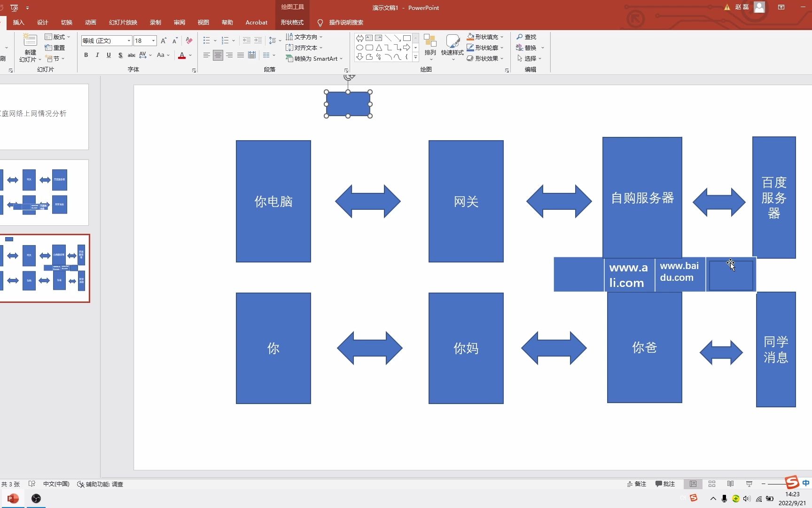812x508 pixels.
Task: Switch to Reading view icon
Action: click(730, 484)
